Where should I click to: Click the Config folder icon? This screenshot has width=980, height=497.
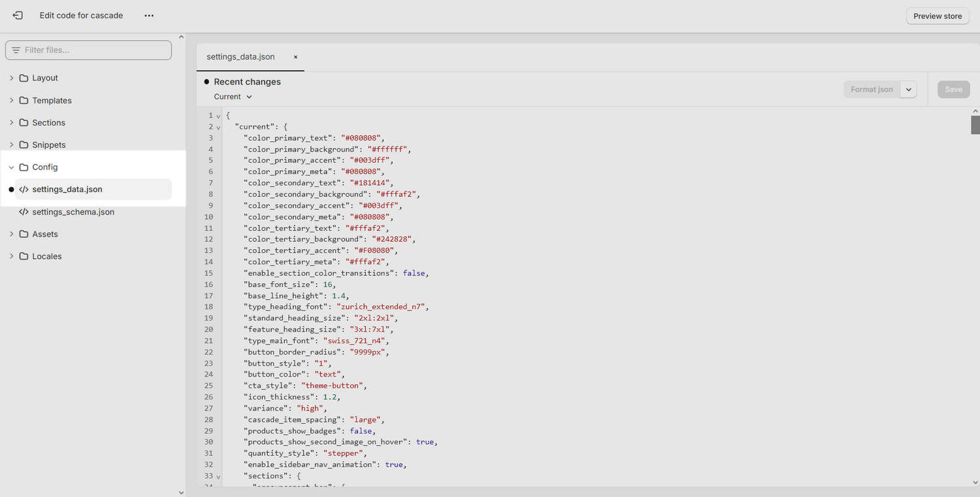24,167
